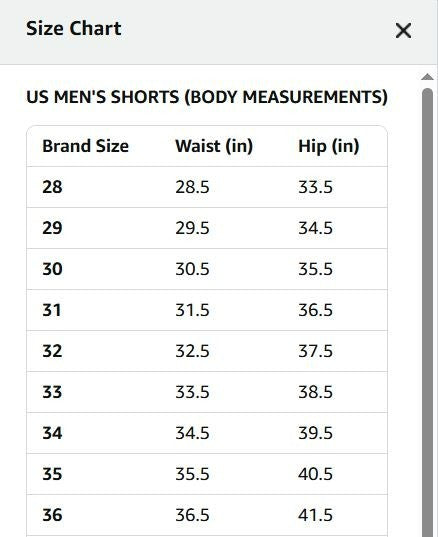
Task: Click hip value 33.5
Action: (x=315, y=187)
